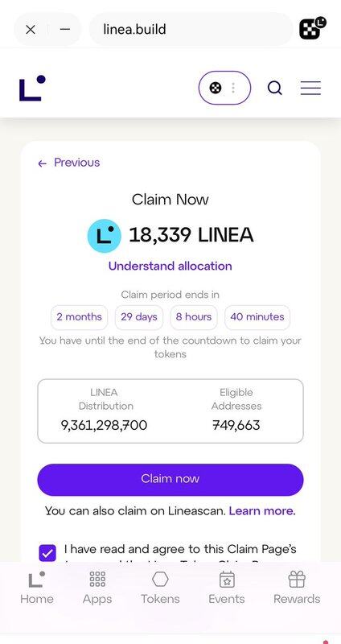Close the in-app browser with X icon
Image resolution: width=341 pixels, height=644 pixels.
tap(31, 30)
